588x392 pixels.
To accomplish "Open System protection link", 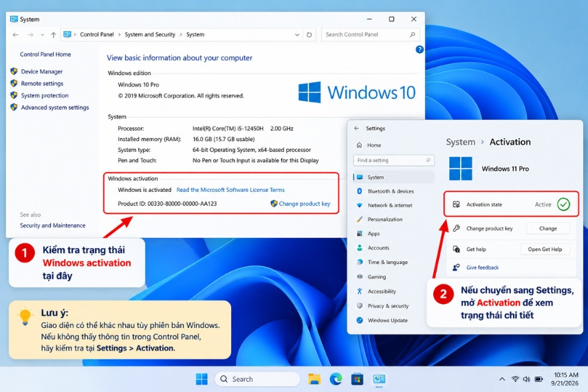I will 45,96.
